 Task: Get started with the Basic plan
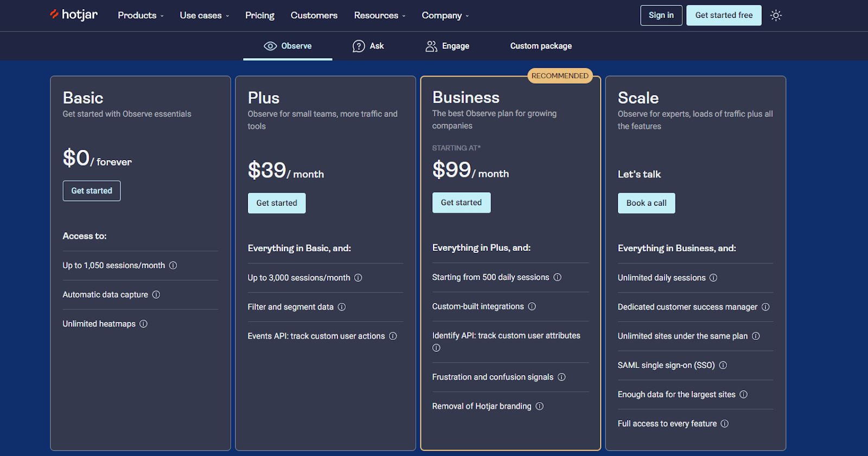point(92,191)
